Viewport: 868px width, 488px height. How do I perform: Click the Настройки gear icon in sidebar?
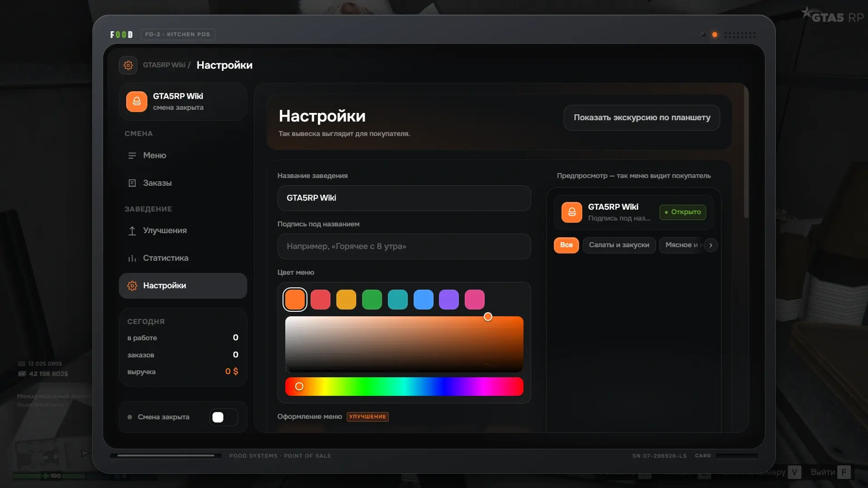(x=132, y=286)
